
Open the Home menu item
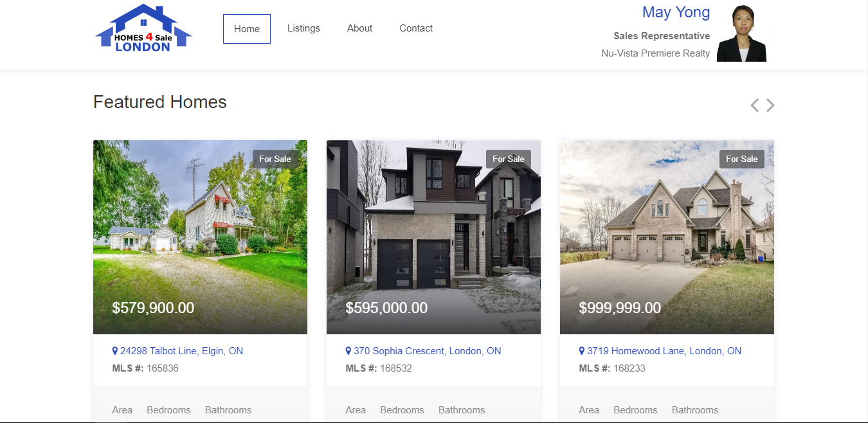pyautogui.click(x=247, y=29)
